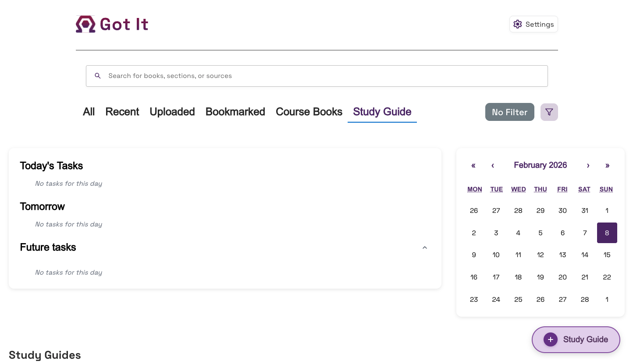Select February 15 on the calendar
Viewport: 633px width, 364px height.
(x=607, y=255)
